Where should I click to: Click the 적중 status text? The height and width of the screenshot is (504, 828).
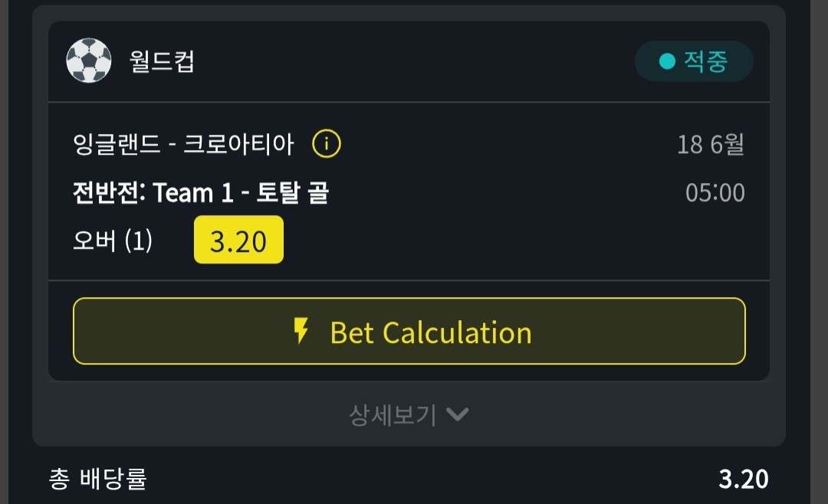[x=706, y=61]
